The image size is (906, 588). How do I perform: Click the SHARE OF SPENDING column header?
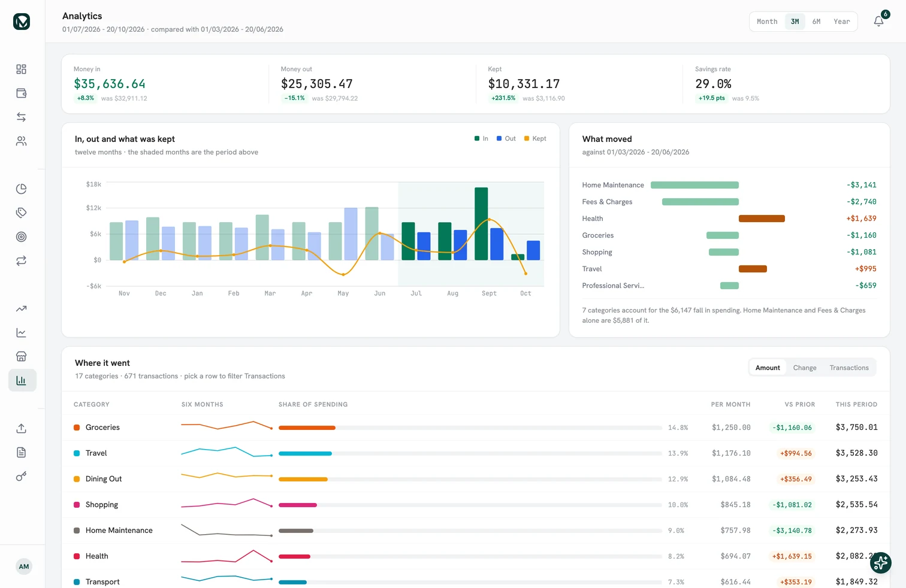pos(313,404)
